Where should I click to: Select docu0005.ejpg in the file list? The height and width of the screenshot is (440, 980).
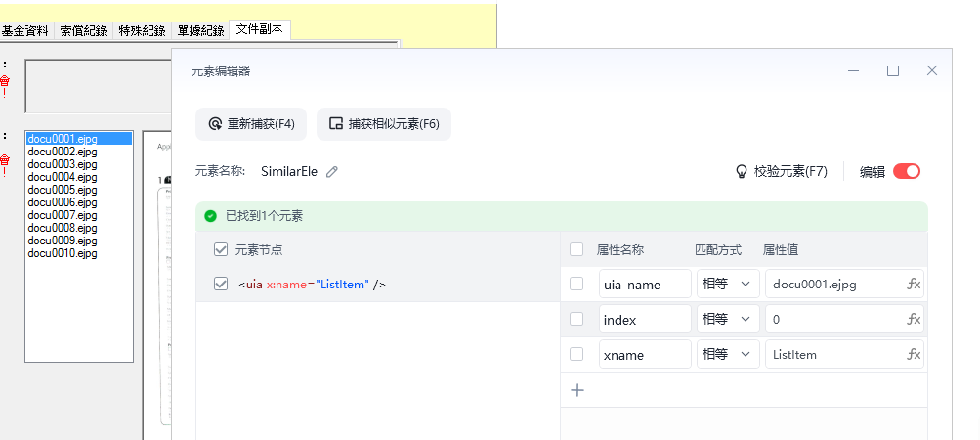click(63, 190)
